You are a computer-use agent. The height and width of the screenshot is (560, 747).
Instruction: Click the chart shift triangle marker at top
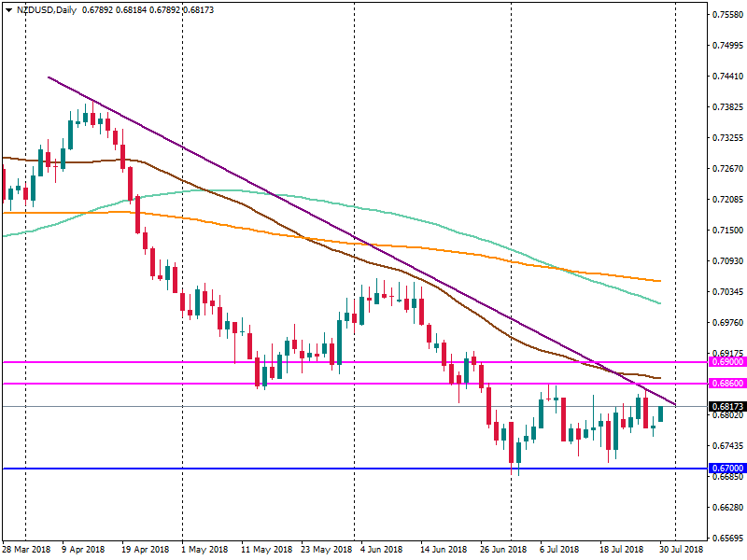(673, 7)
